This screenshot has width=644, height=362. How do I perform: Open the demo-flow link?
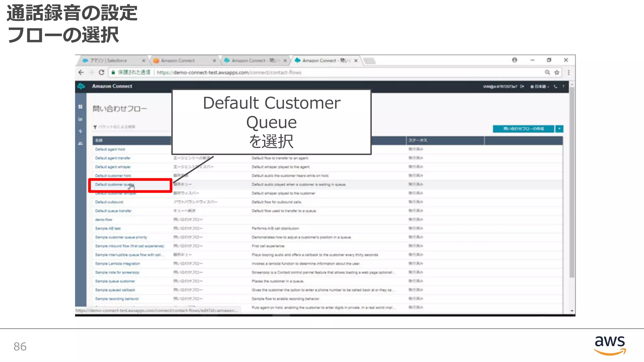pyautogui.click(x=103, y=220)
